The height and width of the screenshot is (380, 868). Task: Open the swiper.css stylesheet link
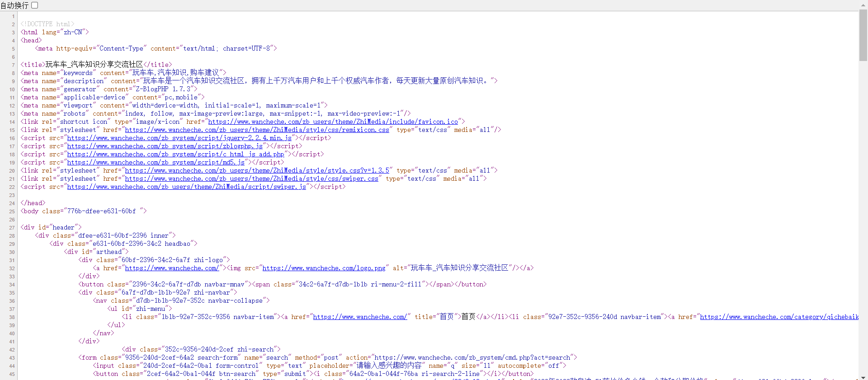252,178
